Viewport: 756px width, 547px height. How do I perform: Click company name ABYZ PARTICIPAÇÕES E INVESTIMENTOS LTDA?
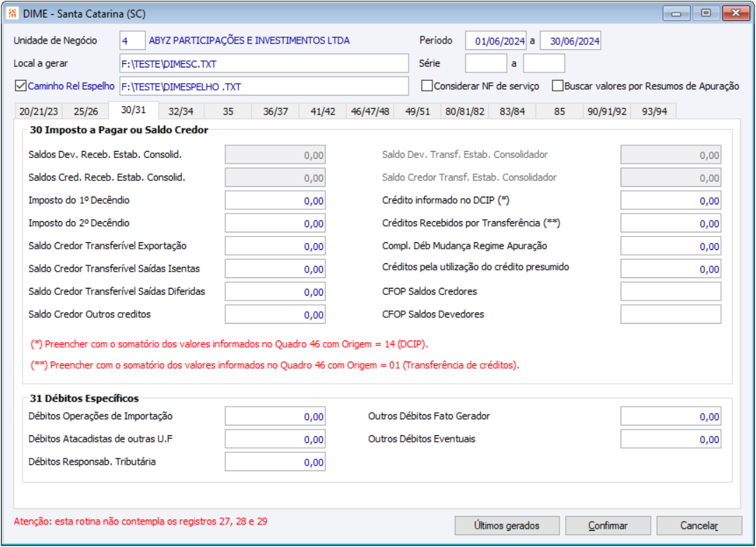point(249,41)
